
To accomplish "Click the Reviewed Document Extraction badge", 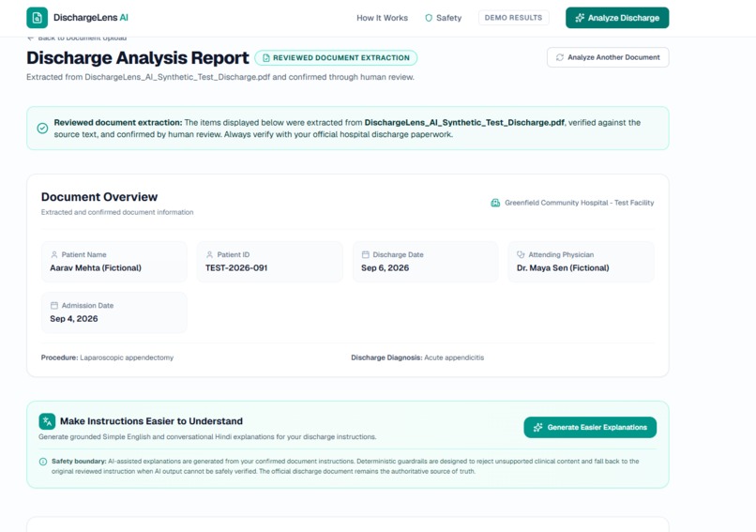I will click(336, 58).
